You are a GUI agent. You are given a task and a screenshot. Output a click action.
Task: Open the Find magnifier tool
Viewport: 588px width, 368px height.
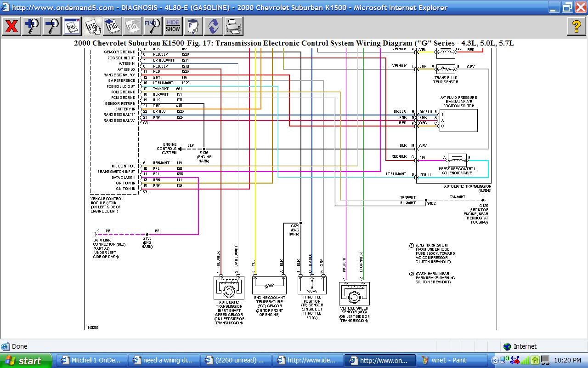[x=153, y=26]
